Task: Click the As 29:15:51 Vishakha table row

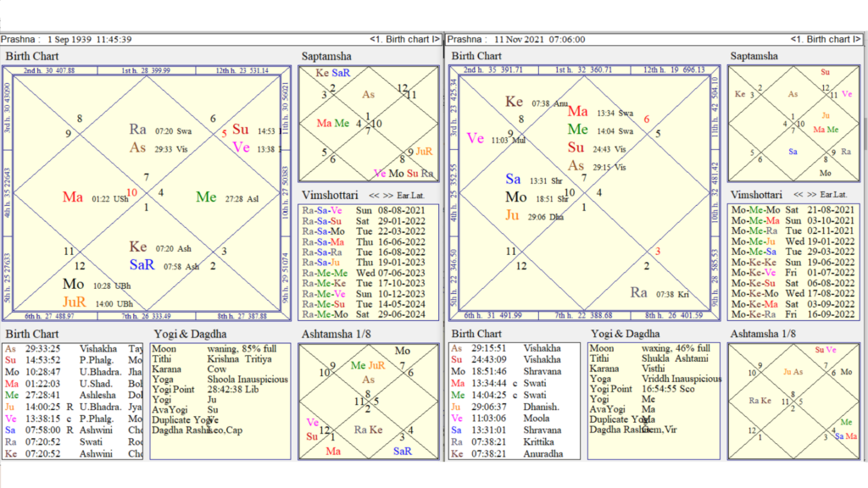Action: [x=515, y=348]
